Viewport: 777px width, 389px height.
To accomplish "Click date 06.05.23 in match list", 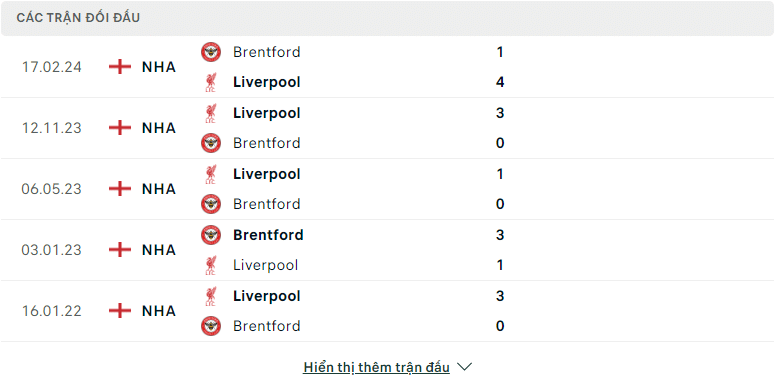I will pos(52,189).
